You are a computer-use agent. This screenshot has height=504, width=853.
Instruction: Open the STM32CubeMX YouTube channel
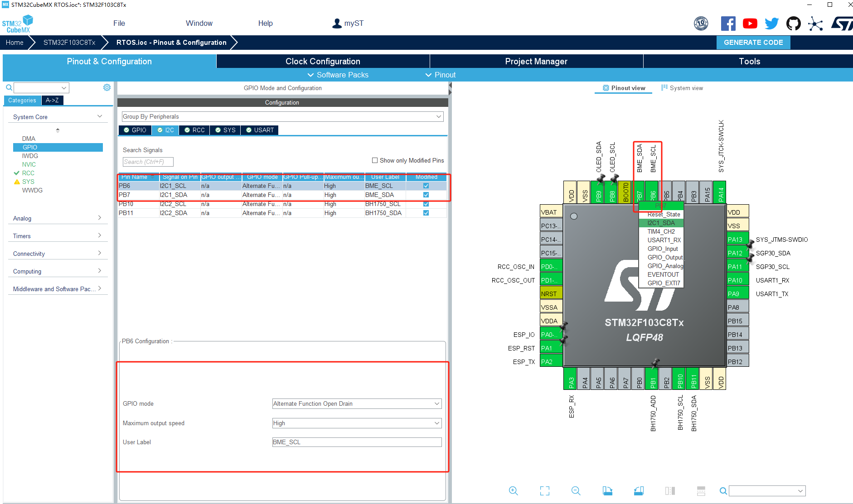[750, 23]
